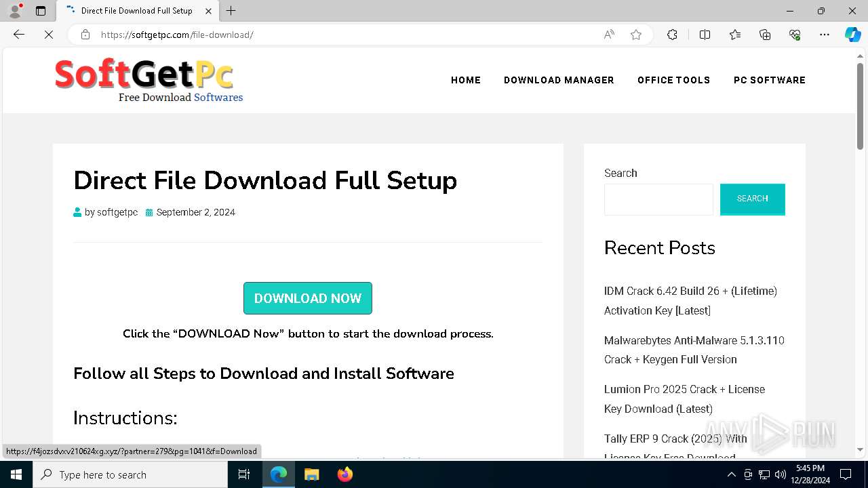Toggle Read aloud in address bar
The image size is (868, 488).
point(609,35)
